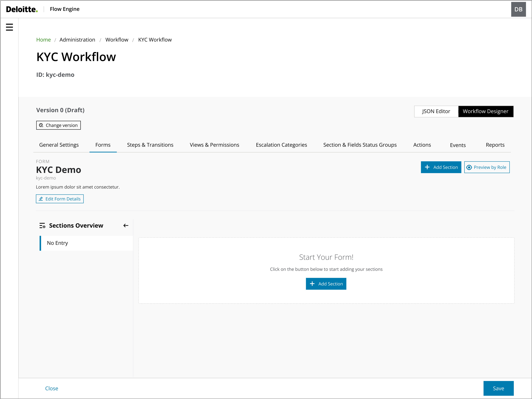Collapse Sections Overview with left arrow
The width and height of the screenshot is (532, 399).
coord(126,225)
